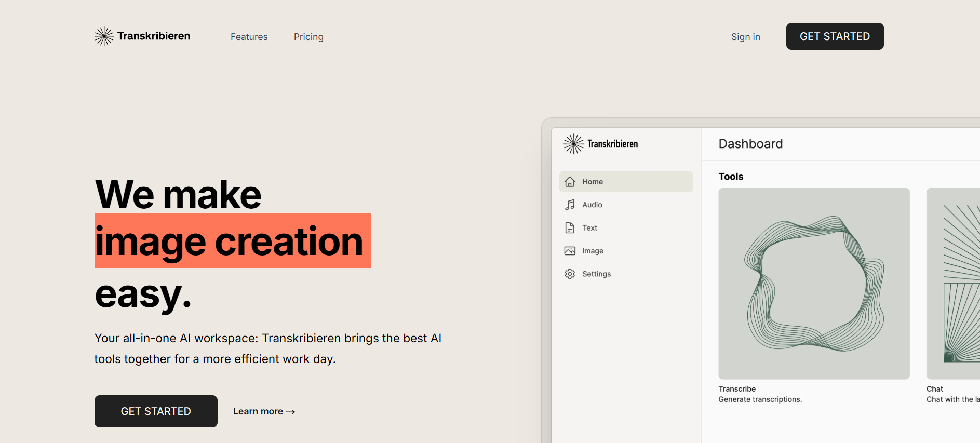Image resolution: width=980 pixels, height=443 pixels.
Task: Open the Chat tool thumbnail
Action: tap(953, 284)
